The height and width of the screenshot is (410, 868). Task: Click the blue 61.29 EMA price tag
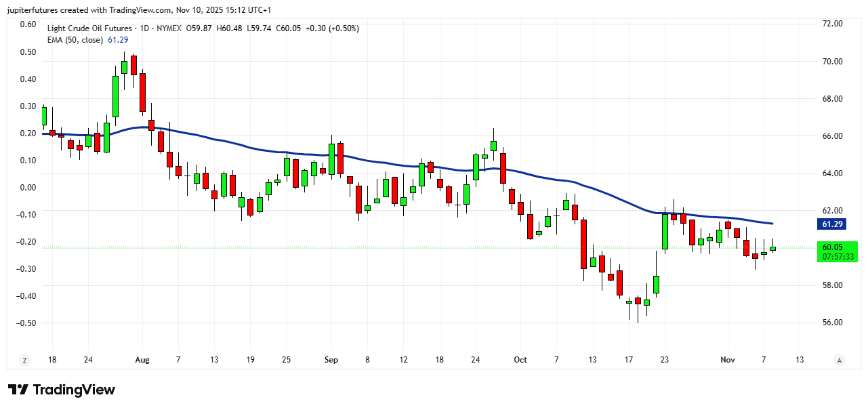click(x=832, y=224)
